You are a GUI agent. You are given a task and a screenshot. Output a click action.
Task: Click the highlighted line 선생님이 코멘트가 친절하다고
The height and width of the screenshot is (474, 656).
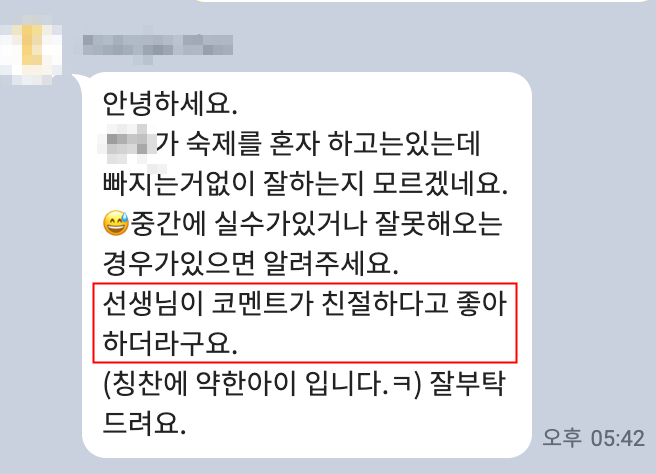click(x=305, y=304)
